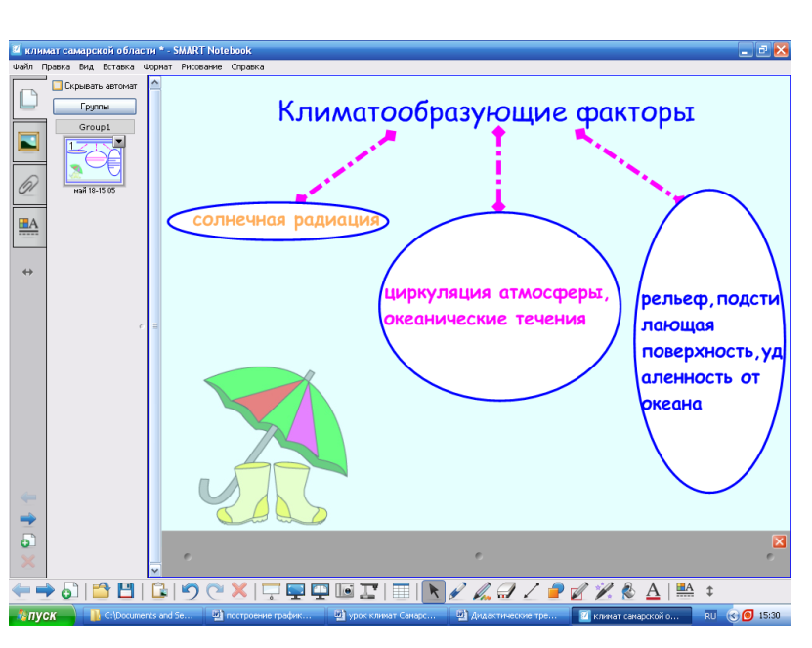Viewport: 812px width, 648px height.
Task: Pick the Magic Pen tool
Action: [x=604, y=590]
